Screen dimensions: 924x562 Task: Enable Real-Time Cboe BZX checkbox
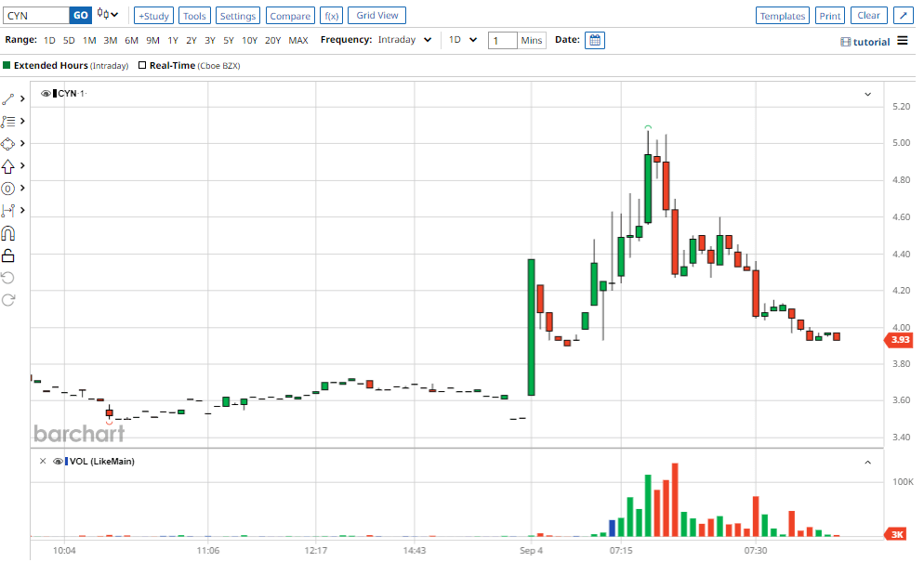[142, 65]
